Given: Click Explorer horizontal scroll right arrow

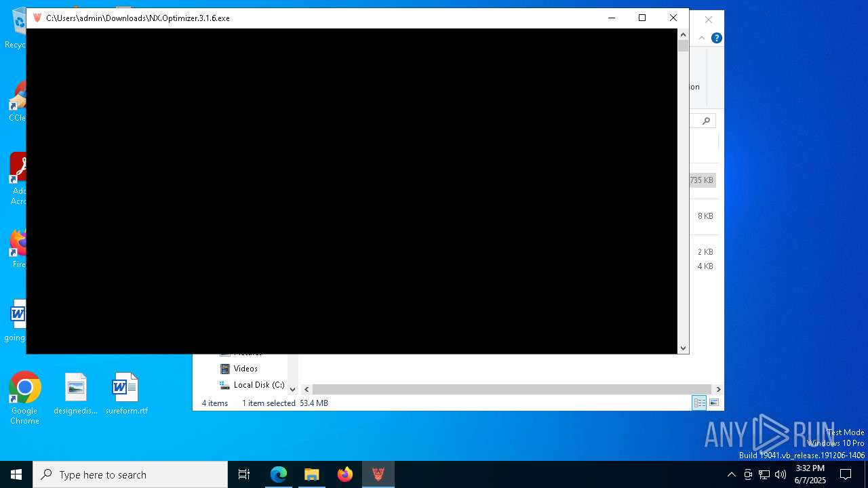Looking at the screenshot, I should coord(718,389).
